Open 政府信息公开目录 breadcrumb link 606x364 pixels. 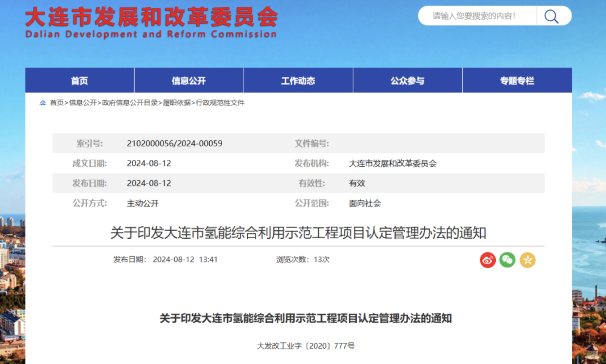130,103
